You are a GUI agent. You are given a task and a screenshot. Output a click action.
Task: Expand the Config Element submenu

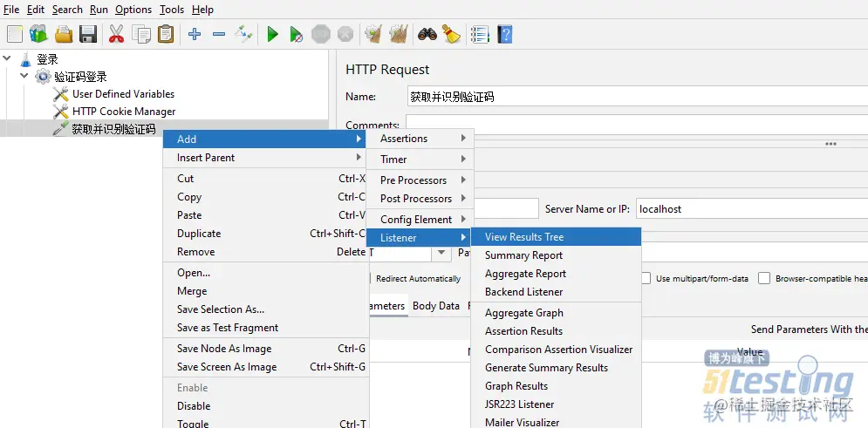(x=420, y=220)
